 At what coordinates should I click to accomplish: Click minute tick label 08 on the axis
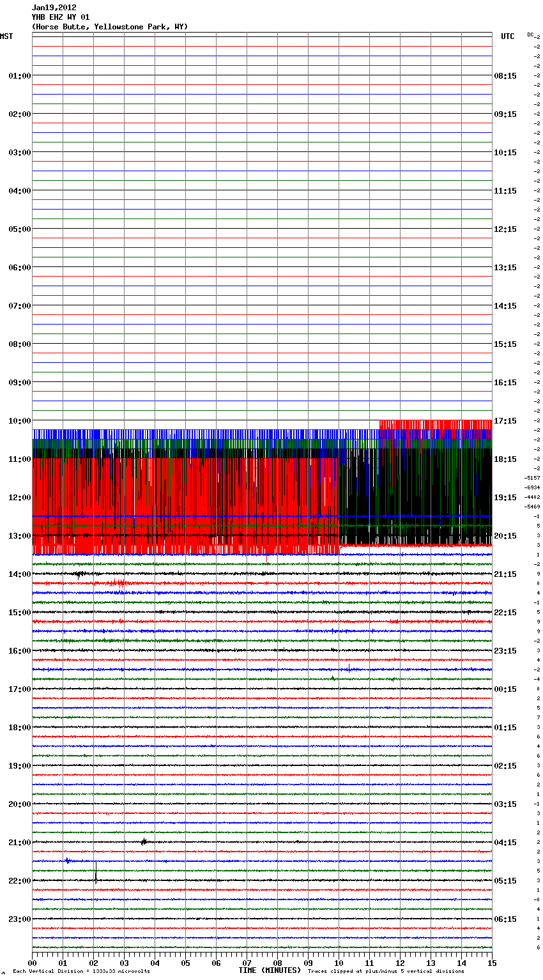point(278,963)
